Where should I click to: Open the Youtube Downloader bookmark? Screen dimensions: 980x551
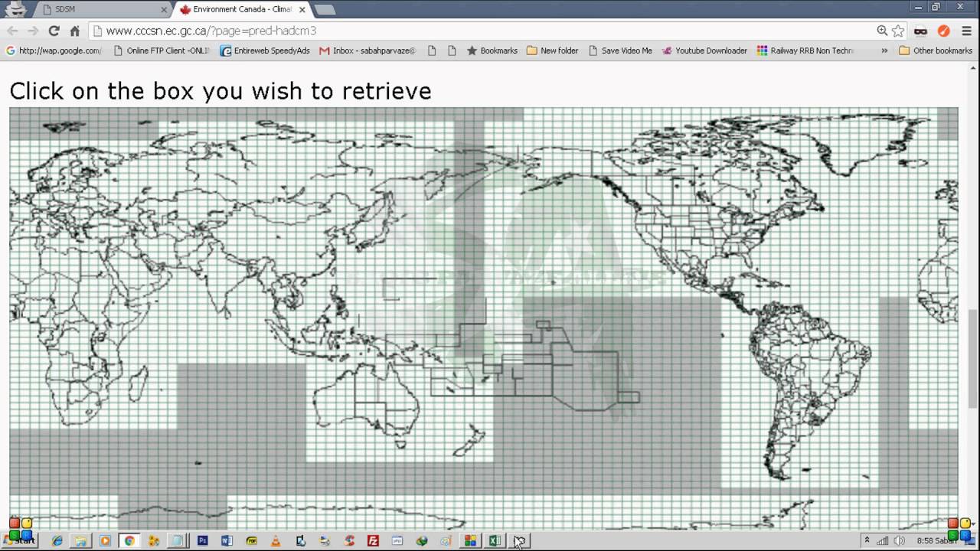click(704, 51)
